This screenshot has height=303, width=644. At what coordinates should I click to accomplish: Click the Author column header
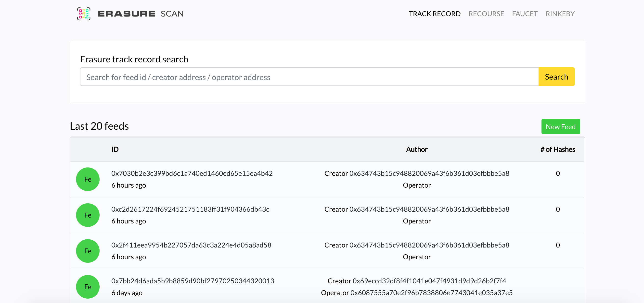click(417, 149)
